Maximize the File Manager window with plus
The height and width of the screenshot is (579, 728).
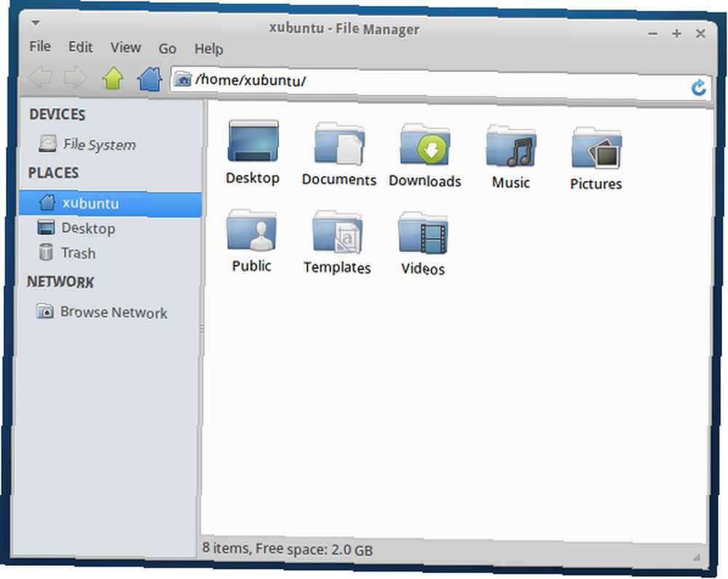(x=676, y=34)
